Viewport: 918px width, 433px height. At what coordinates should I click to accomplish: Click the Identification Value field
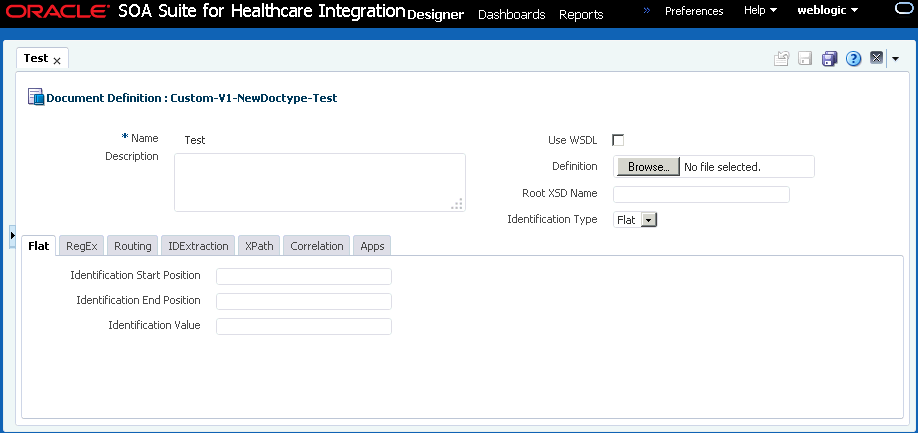coord(304,327)
